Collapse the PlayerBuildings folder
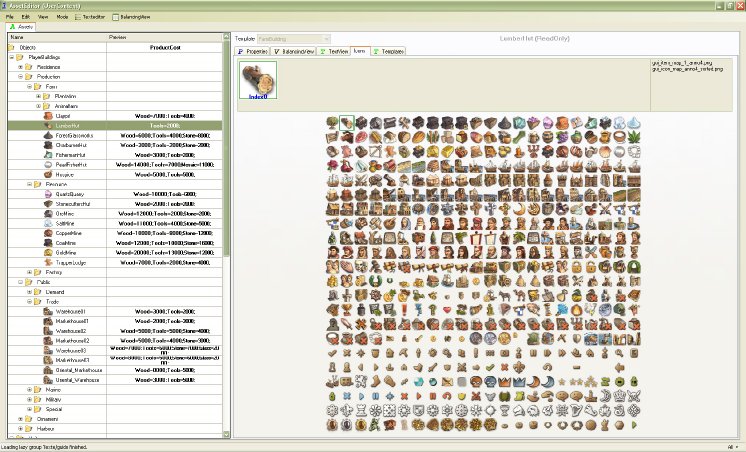 12,57
